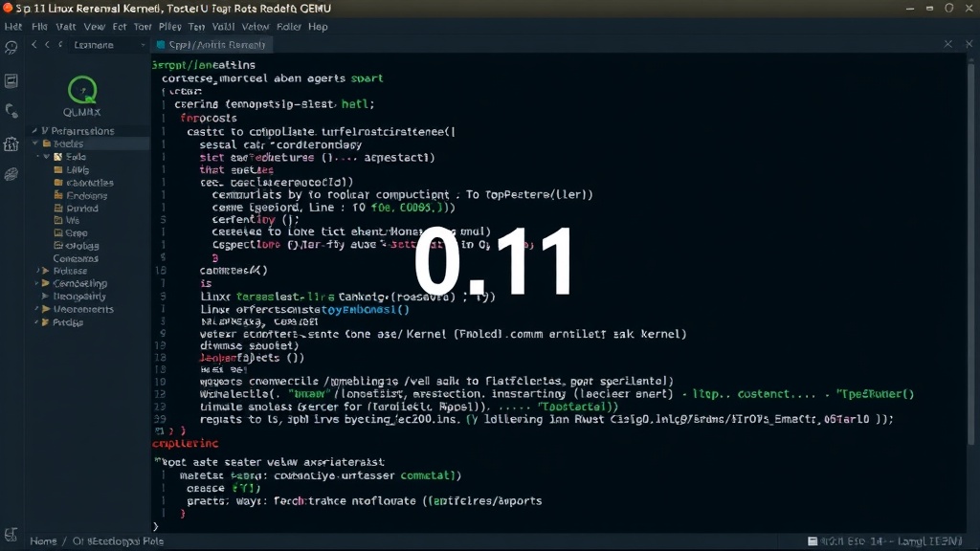The height and width of the screenshot is (551, 980).
Task: Open the 'Foller' menu in menu bar
Action: point(289,26)
